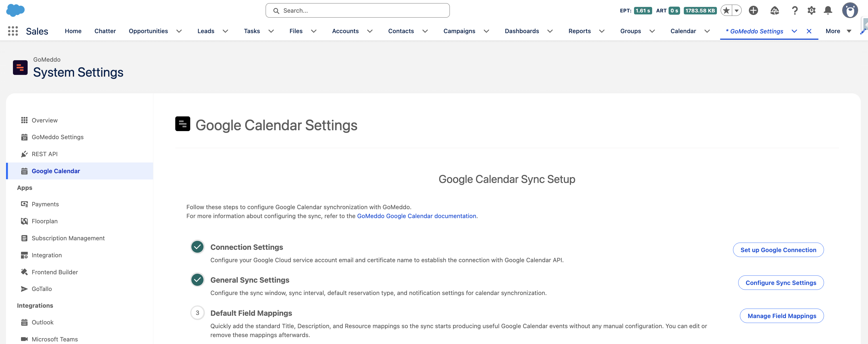Click the Floorplan icon in sidebar
This screenshot has width=868, height=344.
click(24, 221)
